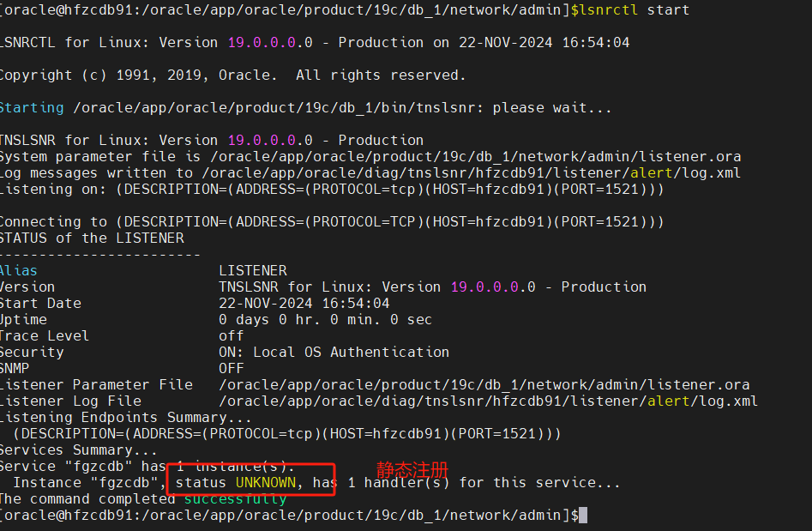Screen dimensions: 812x531
Task: Click the "Copyright (c) 1991, 2019, Oracle" line
Action: point(232,75)
